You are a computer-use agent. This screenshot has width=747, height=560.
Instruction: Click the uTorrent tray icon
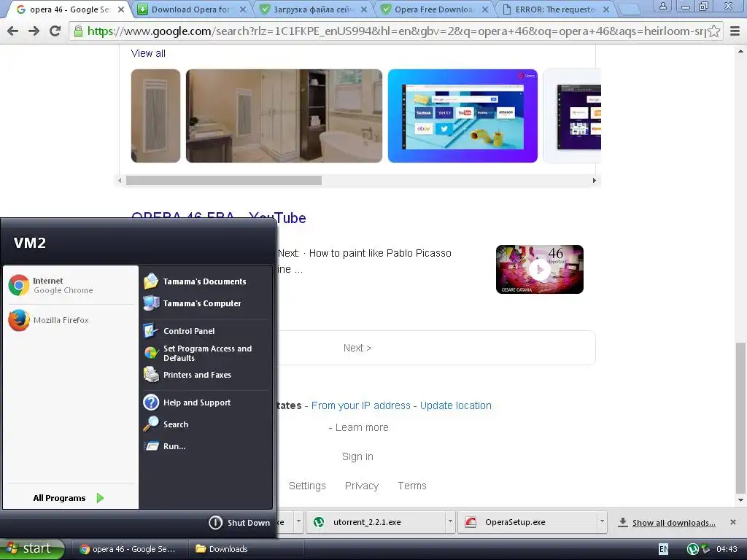tap(693, 549)
